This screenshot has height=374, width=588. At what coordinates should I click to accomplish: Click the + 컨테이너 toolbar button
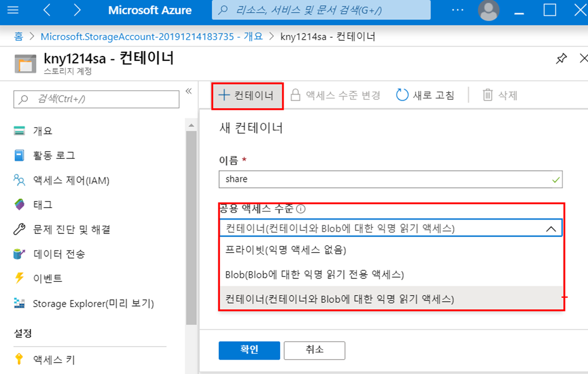pos(247,96)
